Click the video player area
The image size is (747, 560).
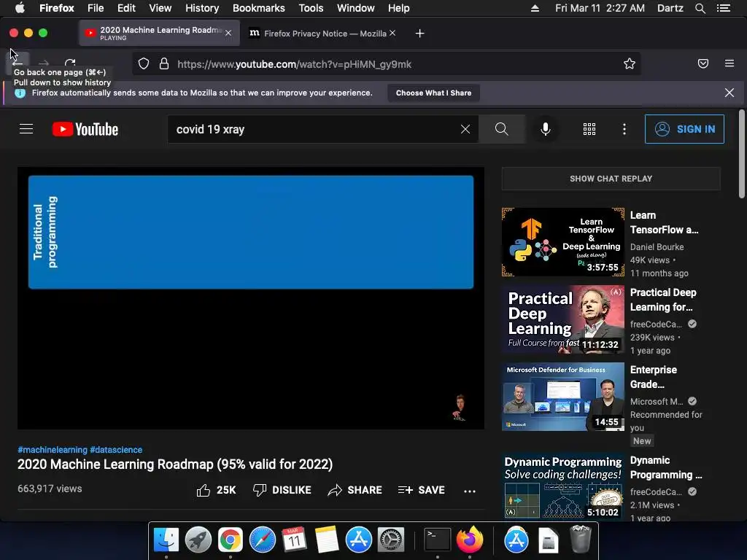[251, 298]
